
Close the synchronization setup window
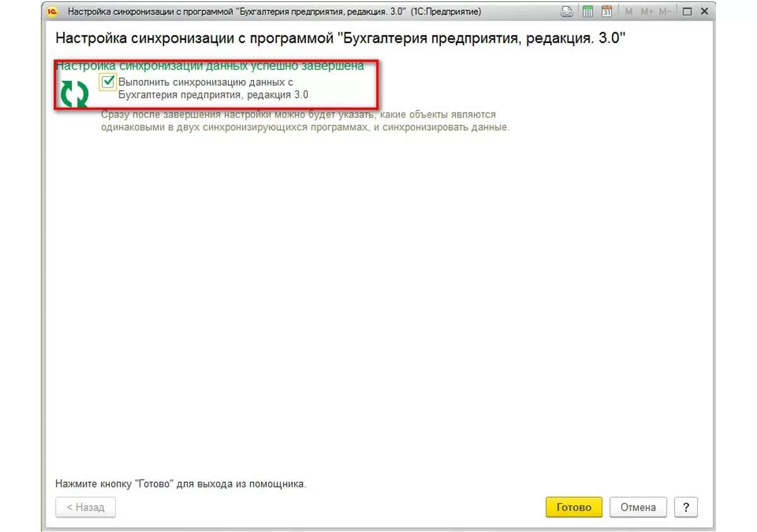pyautogui.click(x=705, y=11)
